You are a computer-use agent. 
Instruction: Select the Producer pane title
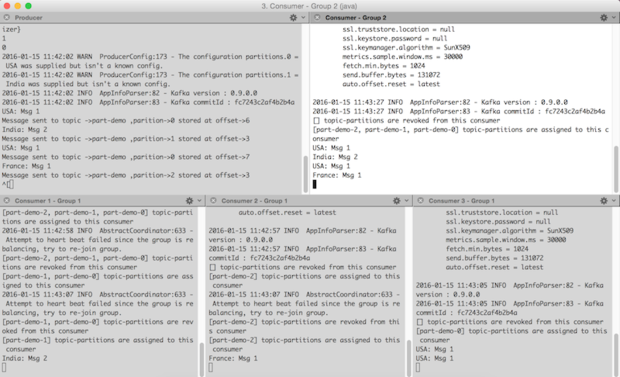28,18
